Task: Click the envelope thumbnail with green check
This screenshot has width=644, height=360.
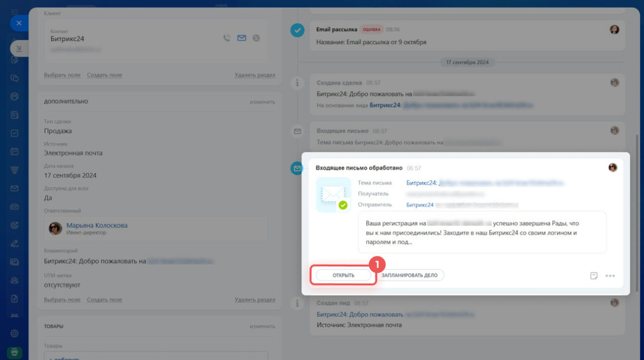Action: point(333,195)
